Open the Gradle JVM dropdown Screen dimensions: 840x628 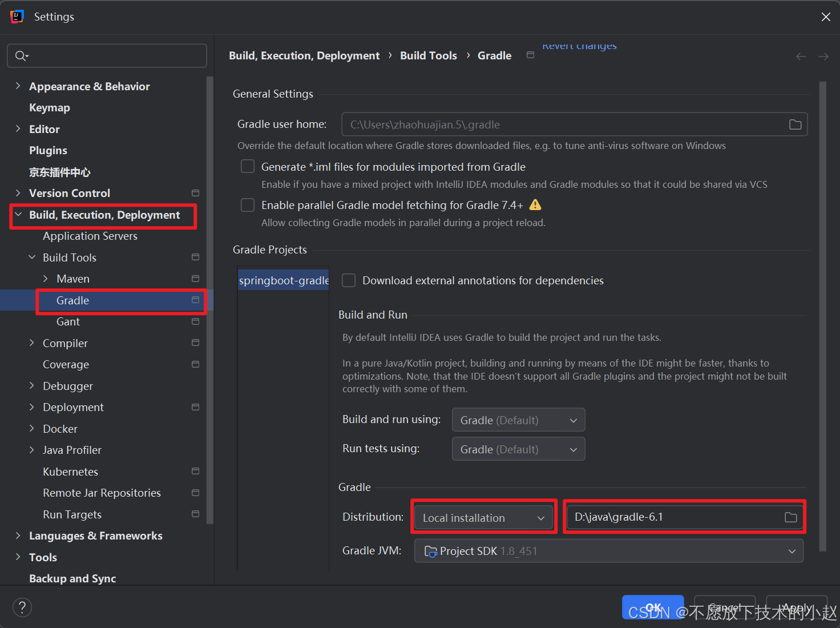pos(609,551)
